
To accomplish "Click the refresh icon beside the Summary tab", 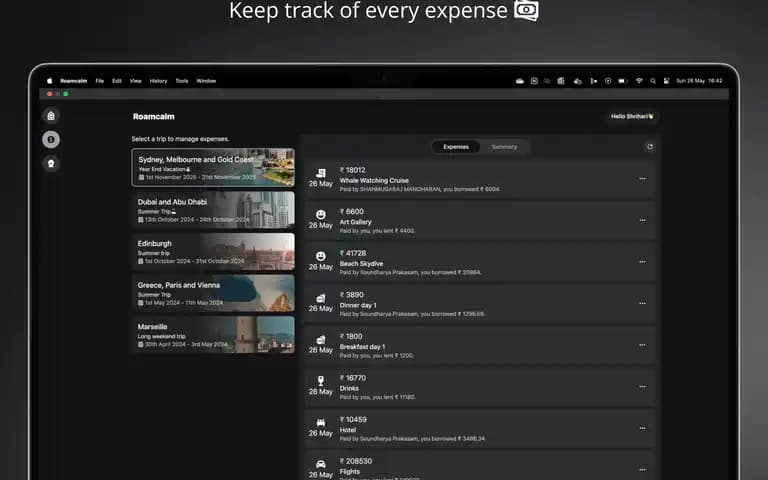I will pos(649,147).
